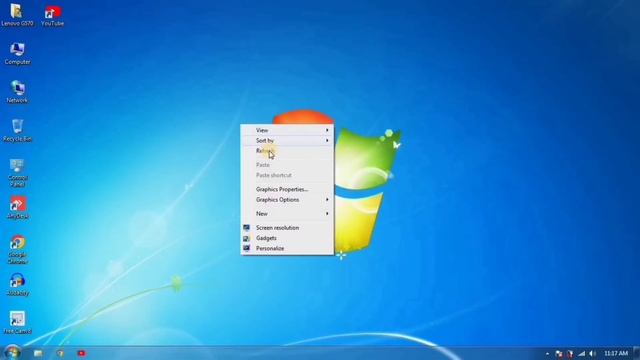Open the 11:17 AM taskbar clock
This screenshot has height=360, width=640.
(616, 353)
